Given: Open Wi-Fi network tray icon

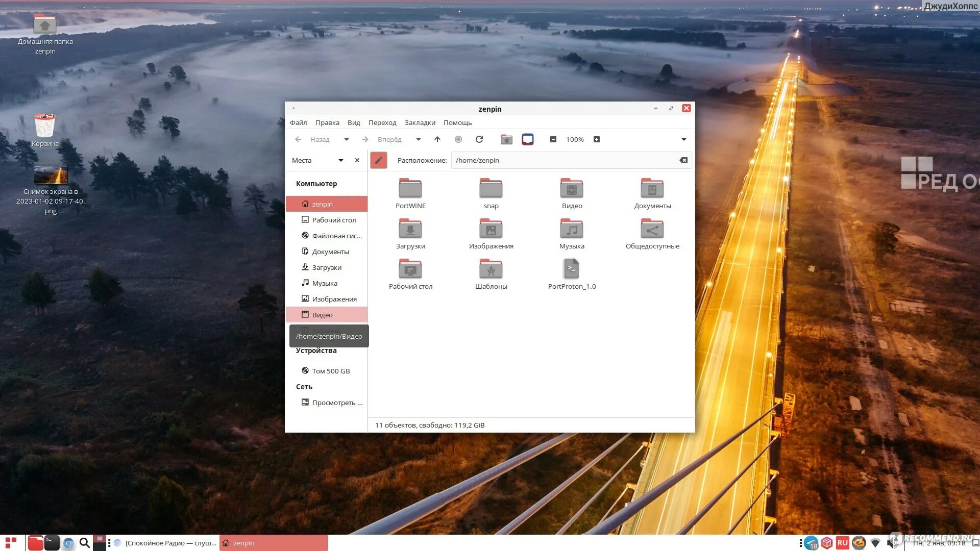Looking at the screenshot, I should [x=875, y=543].
